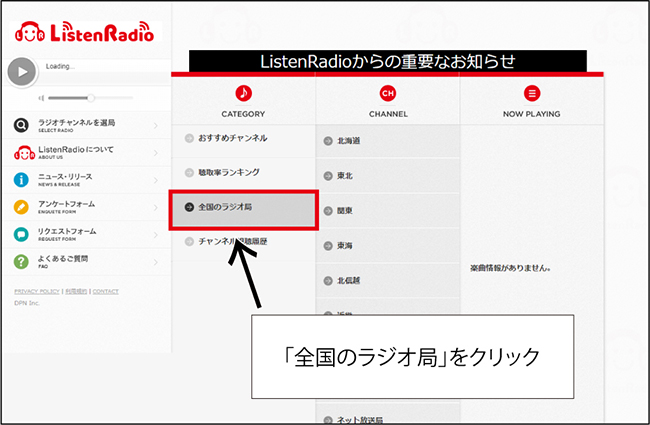Image resolution: width=650 pixels, height=425 pixels.
Task: Click the red CH CHANNEL icon
Action: 388,93
